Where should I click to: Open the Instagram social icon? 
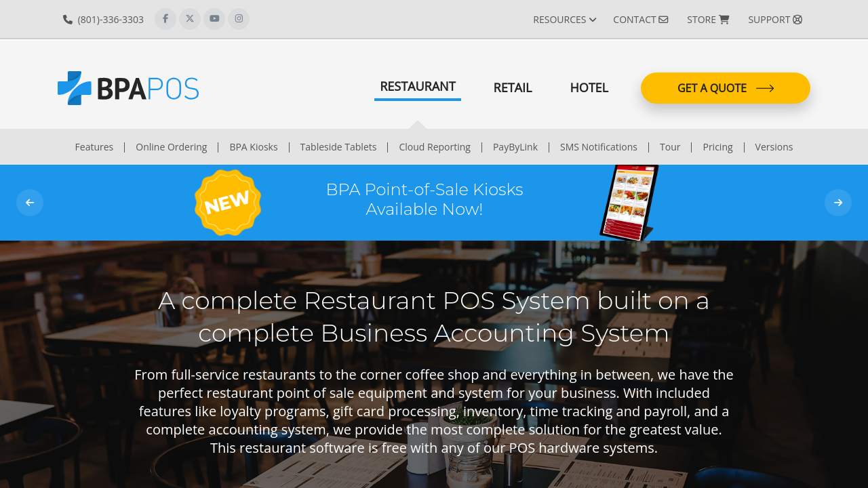[x=239, y=19]
